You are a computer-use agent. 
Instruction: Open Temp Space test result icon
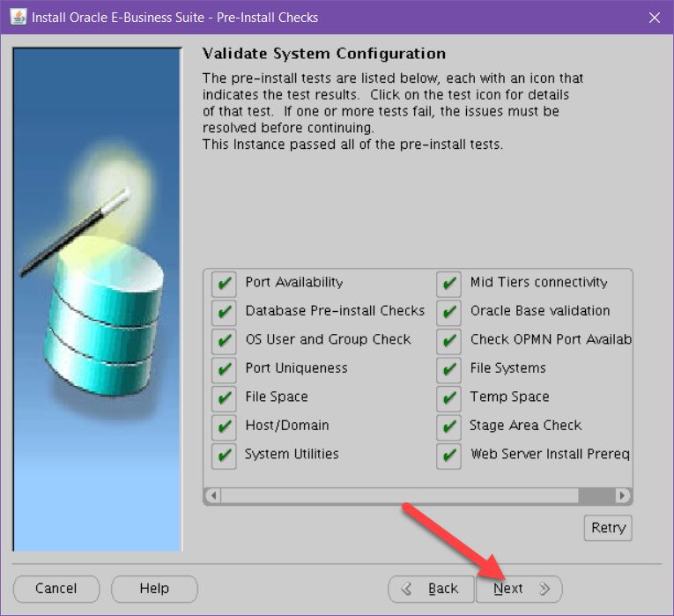click(x=448, y=398)
